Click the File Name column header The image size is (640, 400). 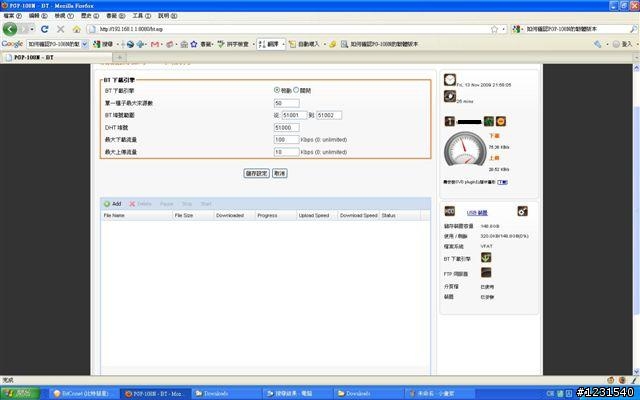(x=137, y=216)
